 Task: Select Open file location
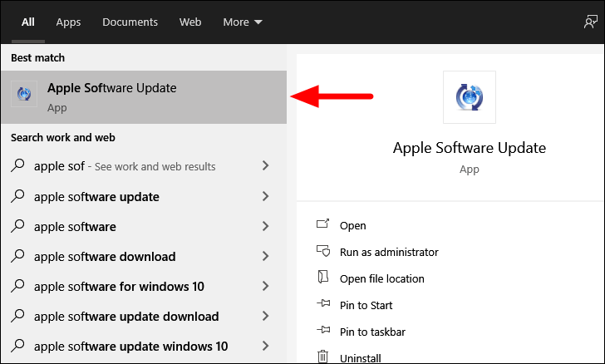[x=382, y=278]
